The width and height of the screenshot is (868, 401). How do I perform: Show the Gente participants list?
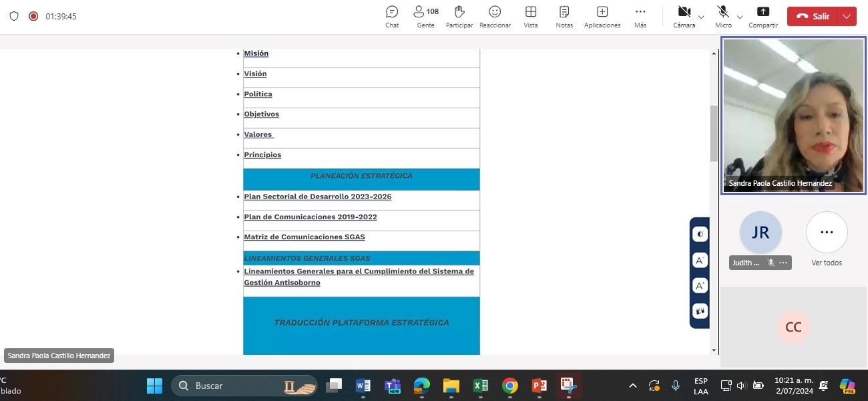pyautogui.click(x=425, y=17)
